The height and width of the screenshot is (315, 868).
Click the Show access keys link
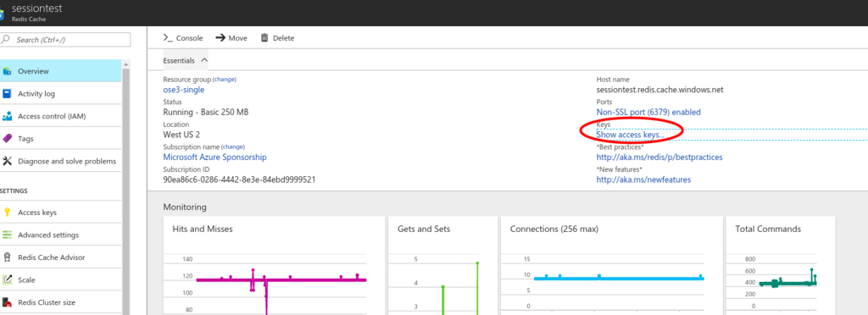630,135
